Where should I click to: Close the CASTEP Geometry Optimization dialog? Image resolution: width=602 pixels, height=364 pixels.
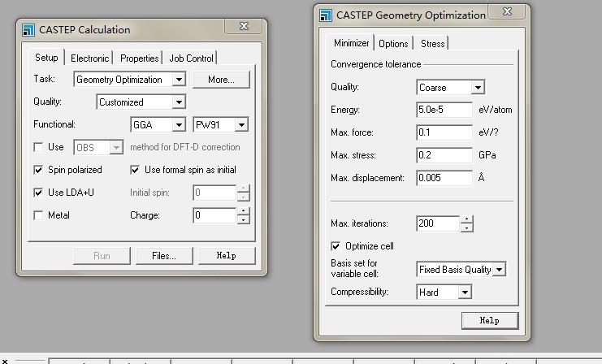coord(507,11)
